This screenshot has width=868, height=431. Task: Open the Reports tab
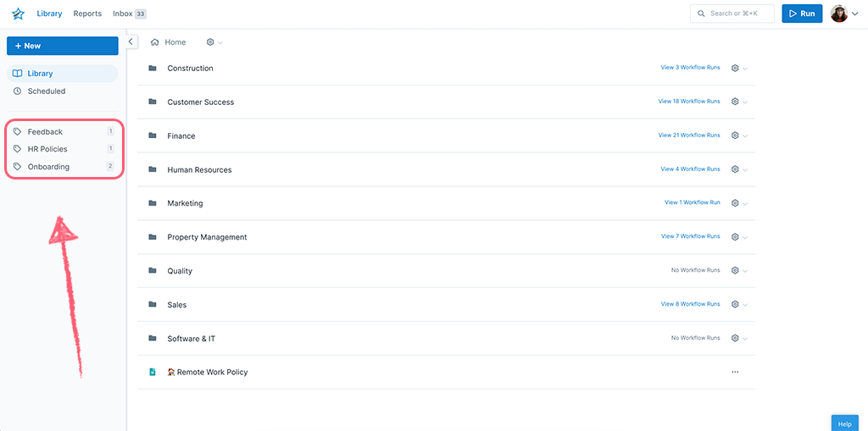[x=87, y=14]
